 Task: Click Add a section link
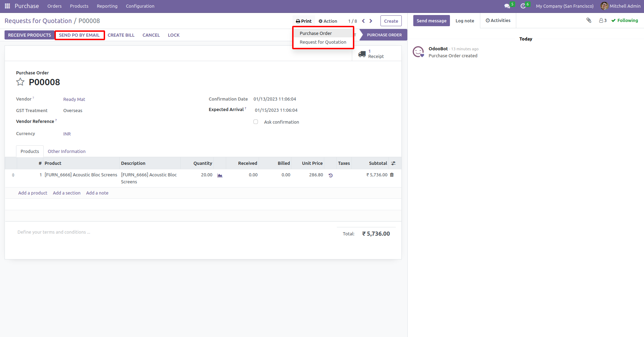tap(67, 193)
